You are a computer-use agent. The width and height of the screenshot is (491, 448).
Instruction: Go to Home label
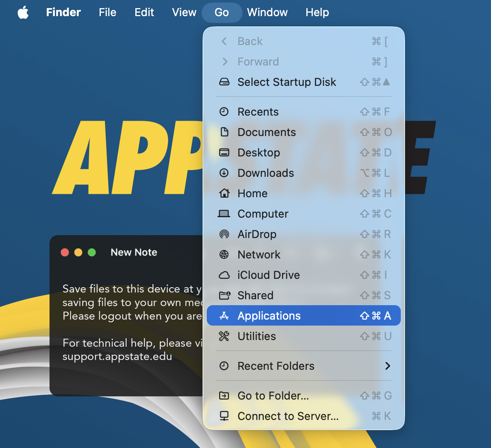[252, 193]
